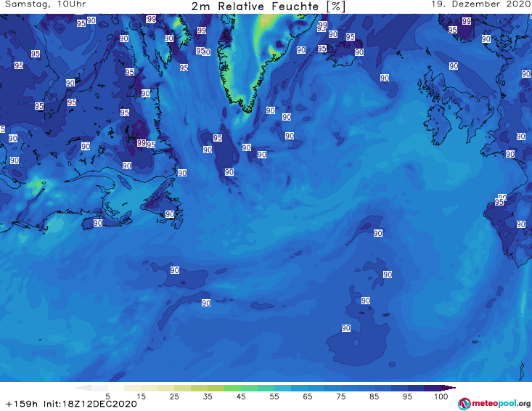Click the 99 contour label over Scandinavia

tap(467, 21)
